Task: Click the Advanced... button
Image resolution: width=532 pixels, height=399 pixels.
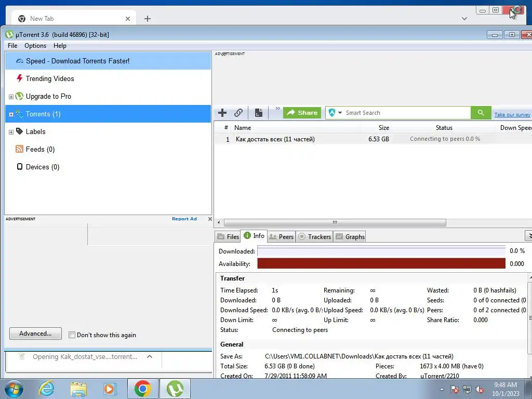Action: [35, 334]
